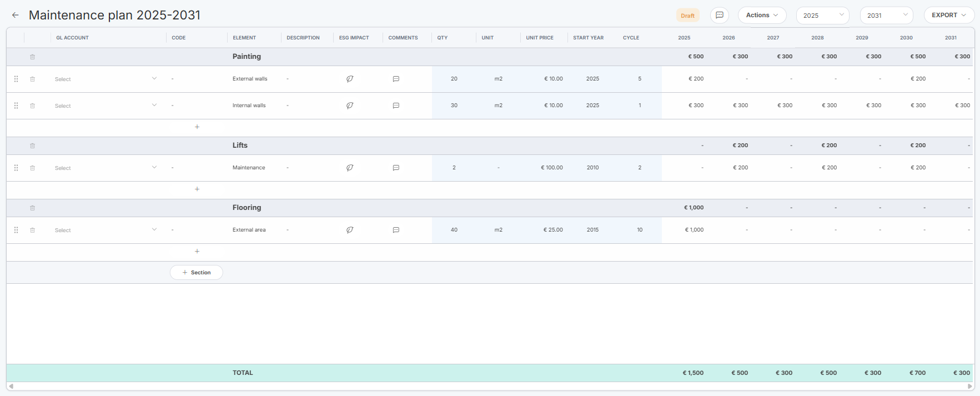Open ESG impact leaf icon for Internal walls
The image size is (980, 396).
pos(350,106)
